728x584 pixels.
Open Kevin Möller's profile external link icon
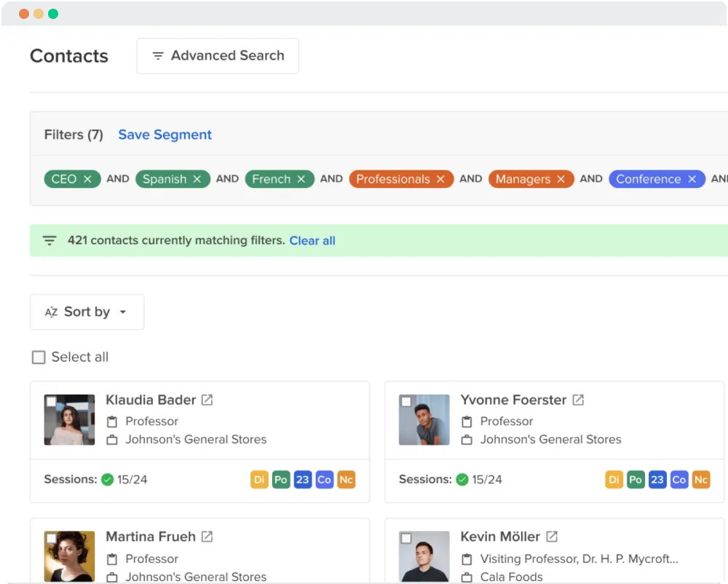(552, 537)
